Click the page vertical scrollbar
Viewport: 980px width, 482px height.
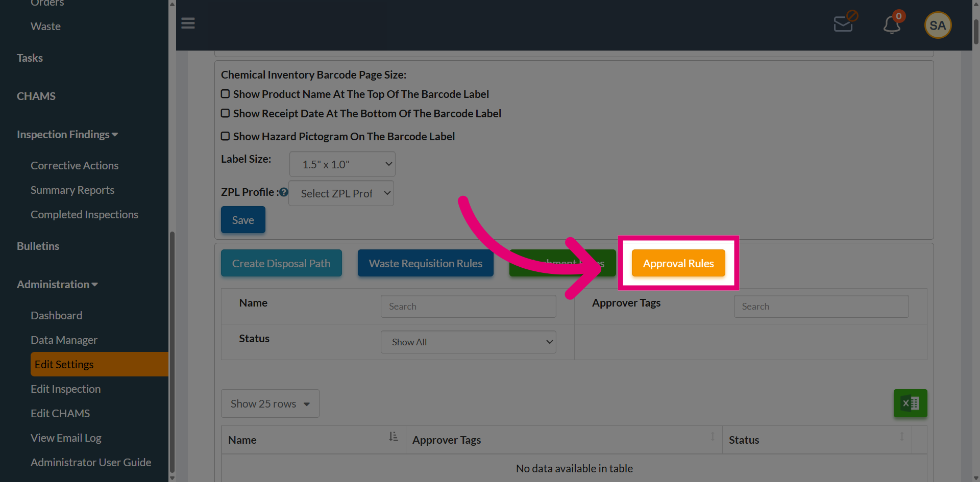976,31
